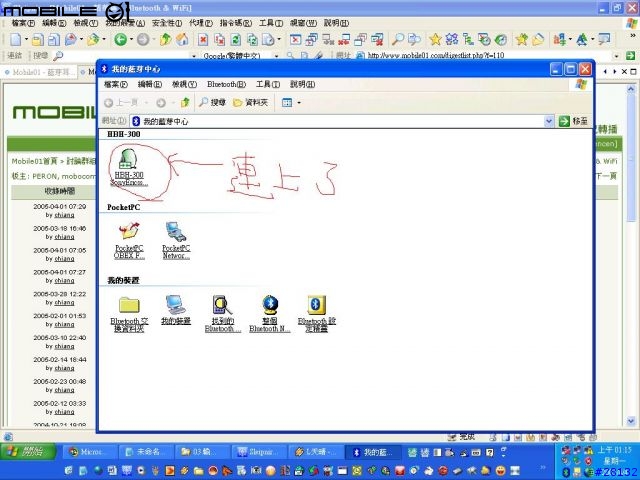Click the 移至 Go button
Screen dimensions: 640x480
tap(573, 121)
